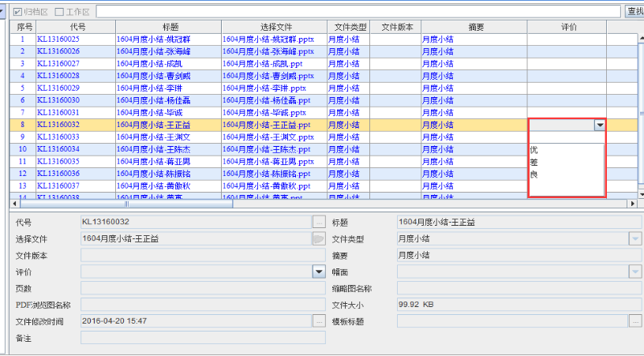
Task: Open the 幅面 dropdown in the detail form
Action: click(635, 272)
